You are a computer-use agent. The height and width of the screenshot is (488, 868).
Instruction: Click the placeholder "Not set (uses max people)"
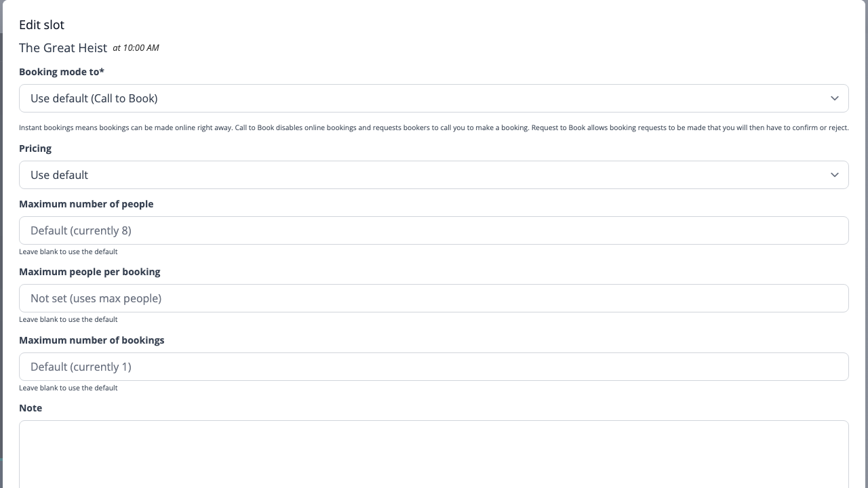pos(95,298)
